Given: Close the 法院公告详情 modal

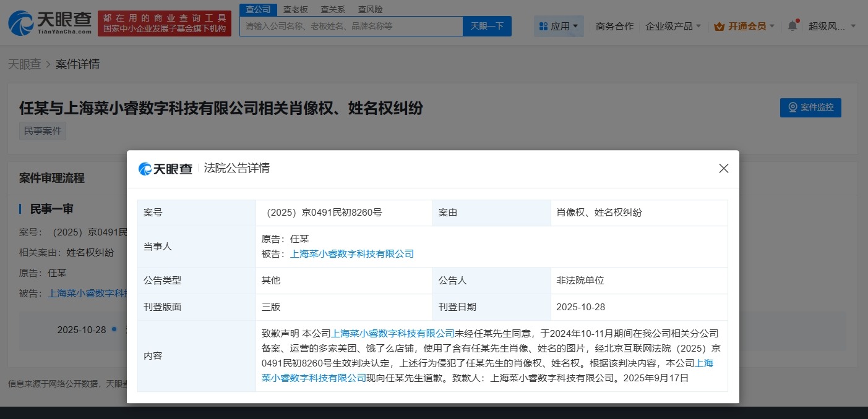Looking at the screenshot, I should pos(723,167).
